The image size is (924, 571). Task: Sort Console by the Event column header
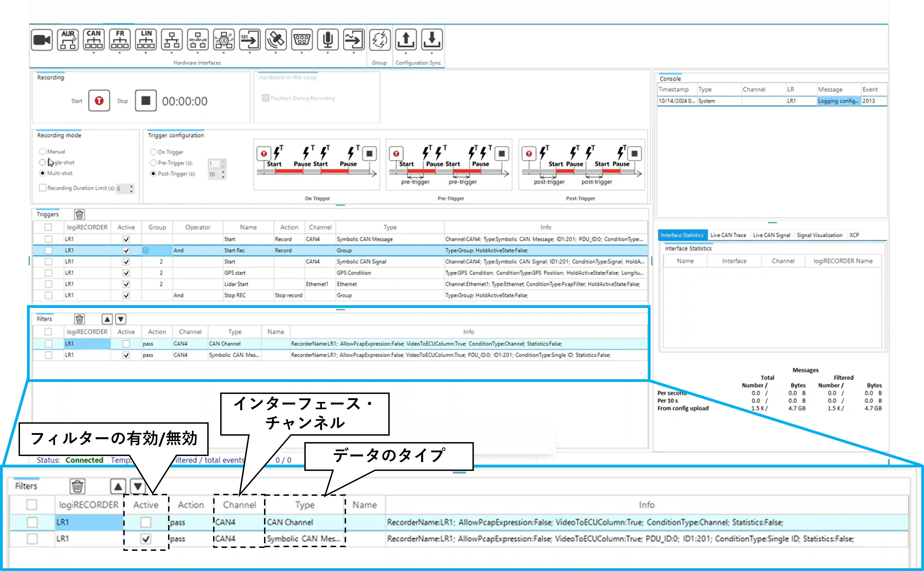tap(874, 90)
